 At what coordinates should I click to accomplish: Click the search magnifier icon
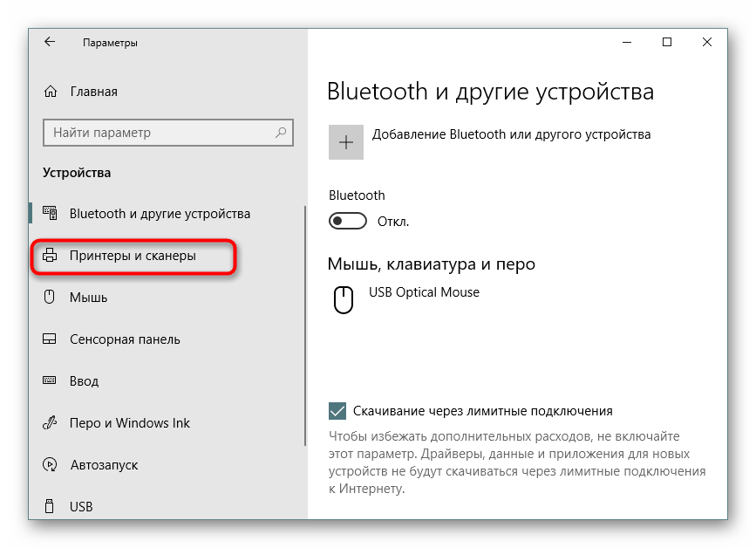tap(282, 133)
